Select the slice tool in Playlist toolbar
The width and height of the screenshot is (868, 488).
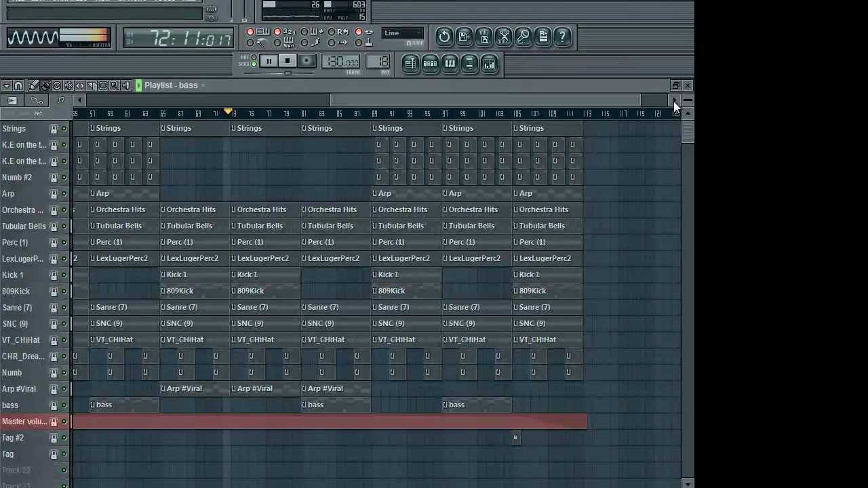click(x=92, y=85)
